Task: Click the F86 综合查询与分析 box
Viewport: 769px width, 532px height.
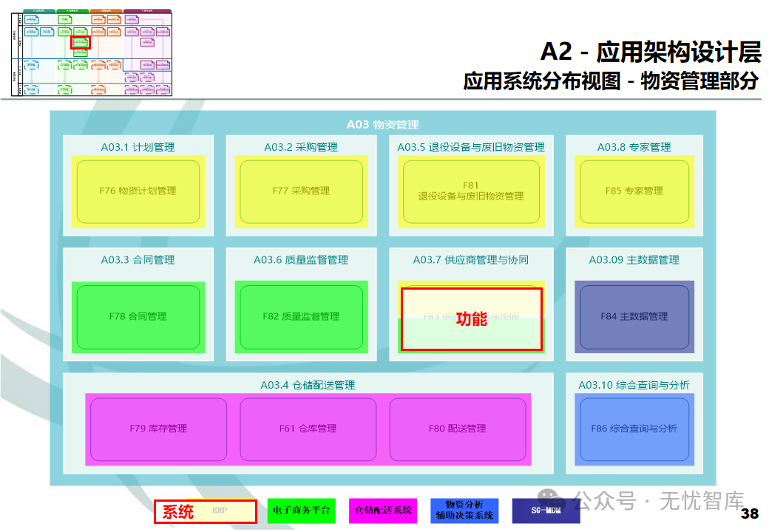Action: [634, 429]
